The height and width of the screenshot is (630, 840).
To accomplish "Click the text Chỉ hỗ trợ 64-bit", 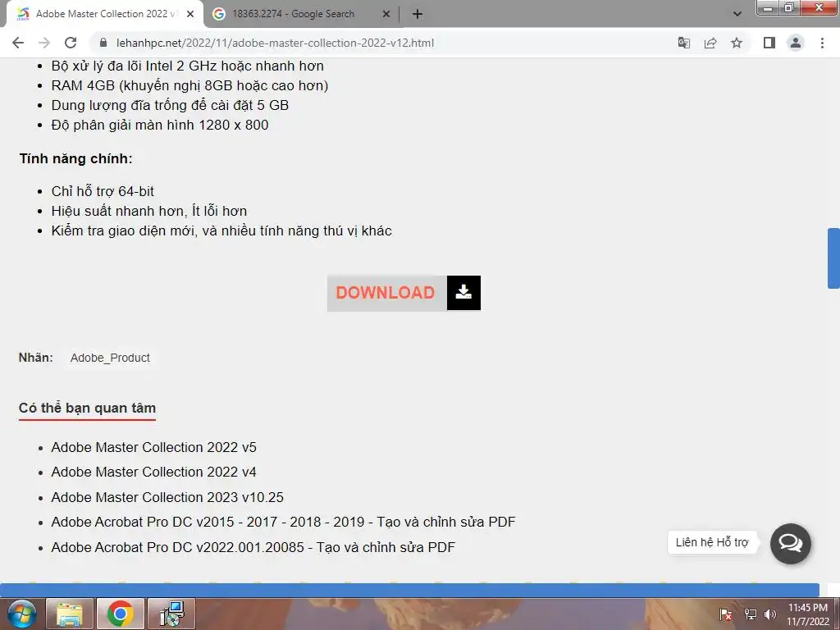I will click(x=103, y=191).
